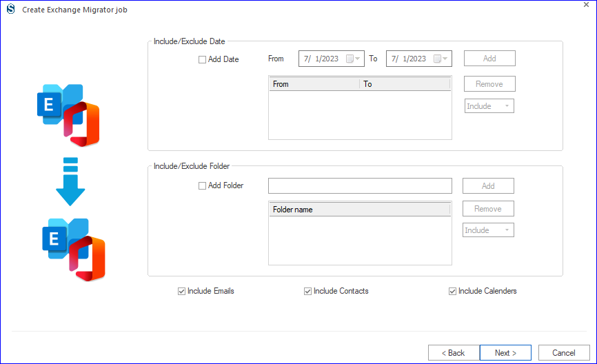
Task: Click inside the date range list
Action: [360, 115]
